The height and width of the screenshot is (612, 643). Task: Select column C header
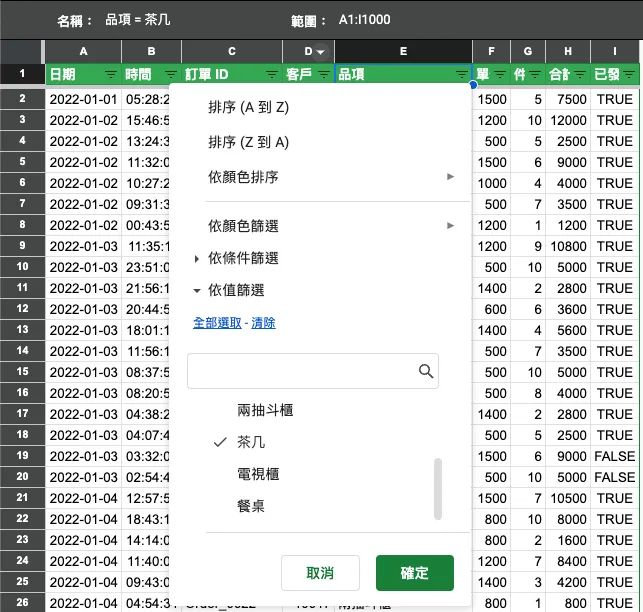(232, 52)
